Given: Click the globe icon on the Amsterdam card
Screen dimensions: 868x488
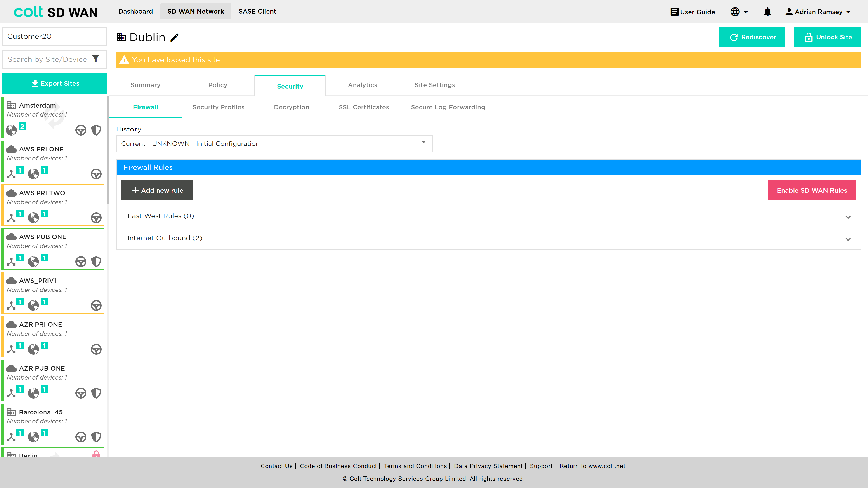Looking at the screenshot, I should 12,130.
